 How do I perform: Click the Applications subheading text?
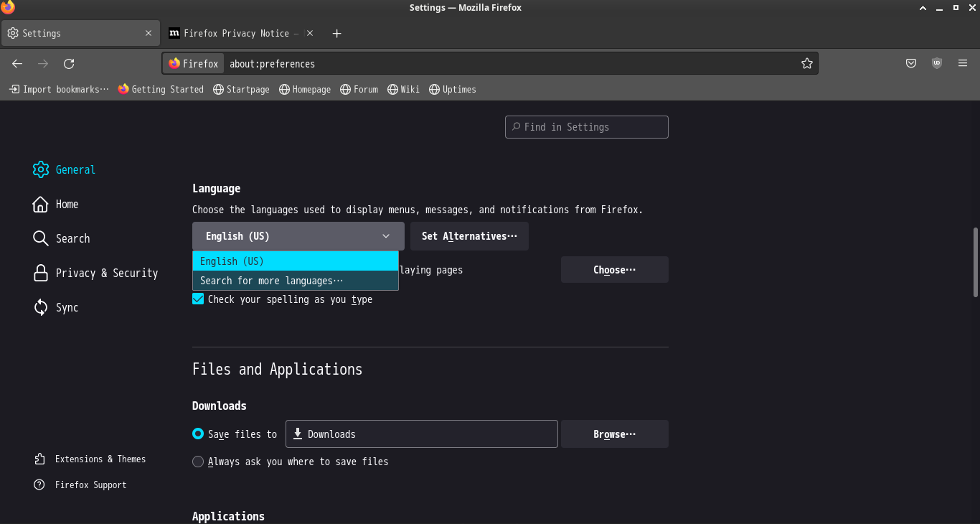228,516
